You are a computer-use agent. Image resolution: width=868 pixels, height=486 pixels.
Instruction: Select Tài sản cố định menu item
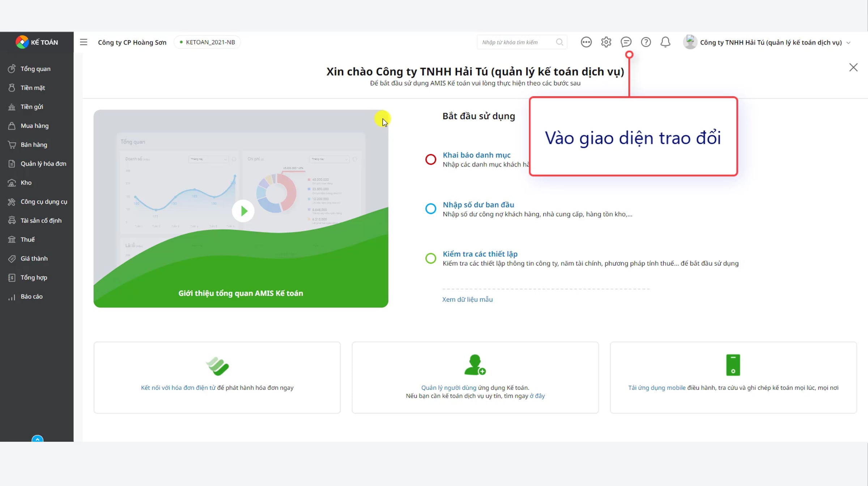41,220
